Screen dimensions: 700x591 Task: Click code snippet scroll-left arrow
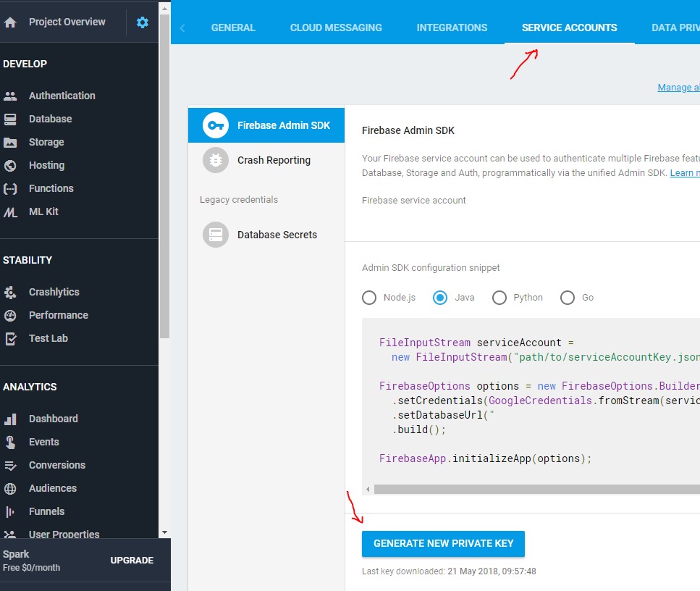tap(368, 489)
